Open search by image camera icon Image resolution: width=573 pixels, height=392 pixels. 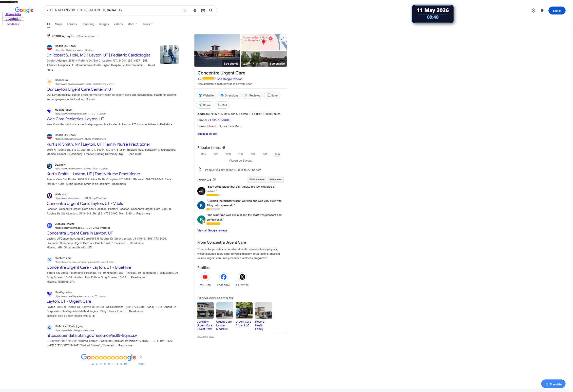[203, 11]
